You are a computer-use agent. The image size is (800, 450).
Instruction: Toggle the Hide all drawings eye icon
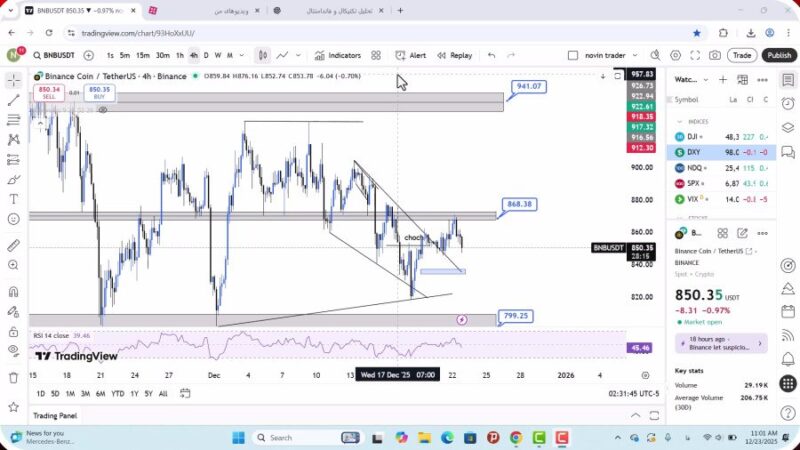pos(13,350)
